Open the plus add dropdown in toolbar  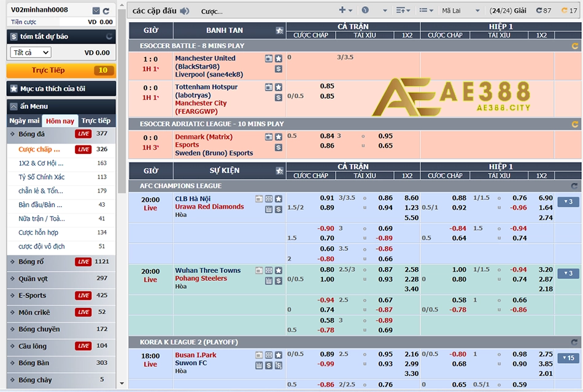click(346, 10)
